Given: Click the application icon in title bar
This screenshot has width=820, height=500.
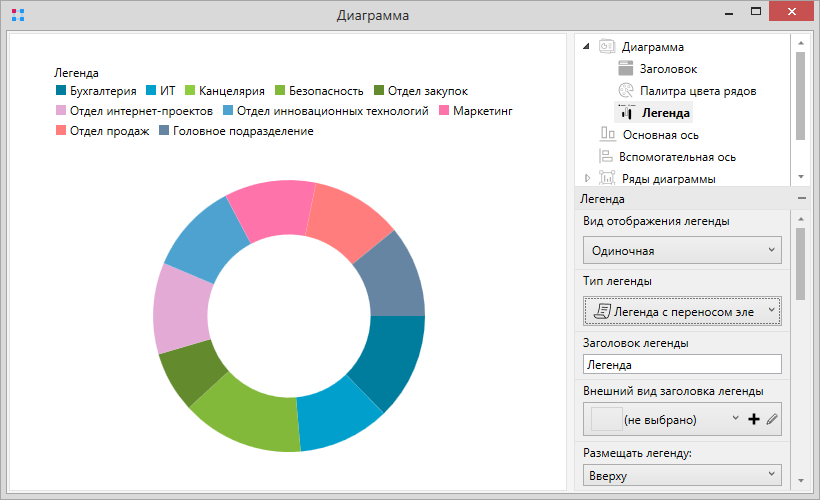Looking at the screenshot, I should [x=18, y=16].
